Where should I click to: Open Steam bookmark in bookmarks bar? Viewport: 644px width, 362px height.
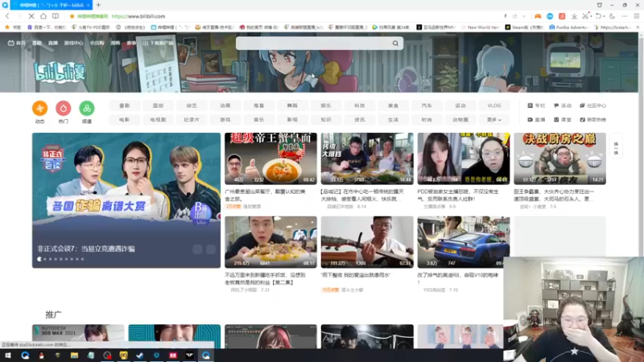click(x=524, y=27)
